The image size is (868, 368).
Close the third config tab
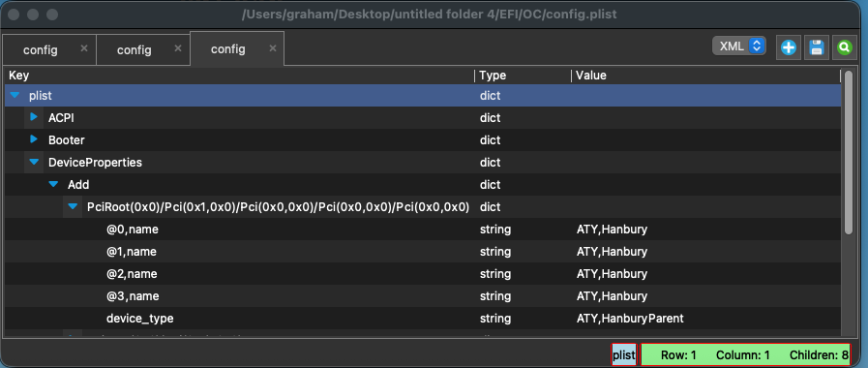(272, 48)
